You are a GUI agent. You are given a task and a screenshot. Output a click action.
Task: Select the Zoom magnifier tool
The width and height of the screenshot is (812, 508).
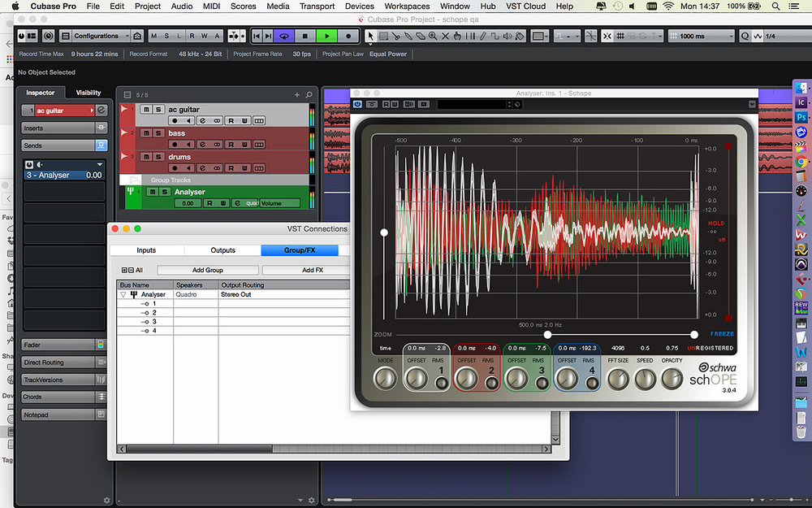coord(433,36)
